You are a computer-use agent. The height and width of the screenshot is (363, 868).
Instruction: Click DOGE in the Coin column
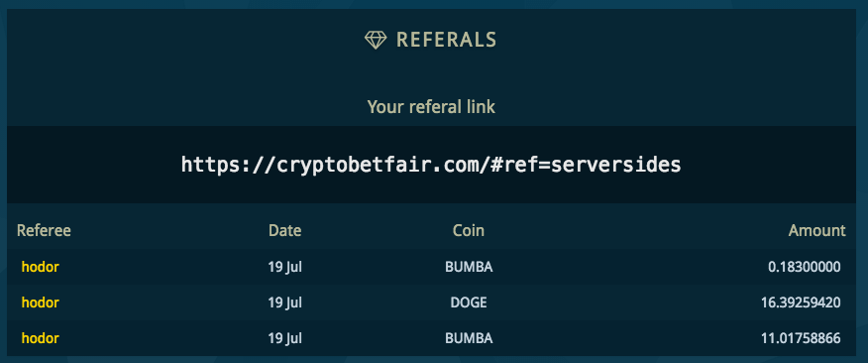469,302
